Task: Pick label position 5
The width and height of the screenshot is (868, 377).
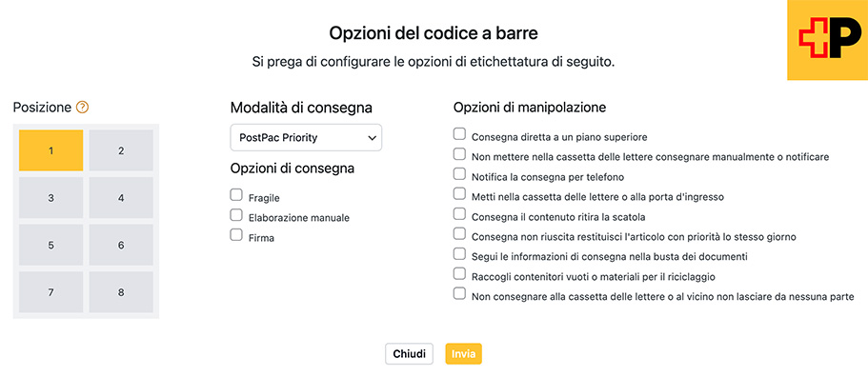Action: pyautogui.click(x=50, y=245)
